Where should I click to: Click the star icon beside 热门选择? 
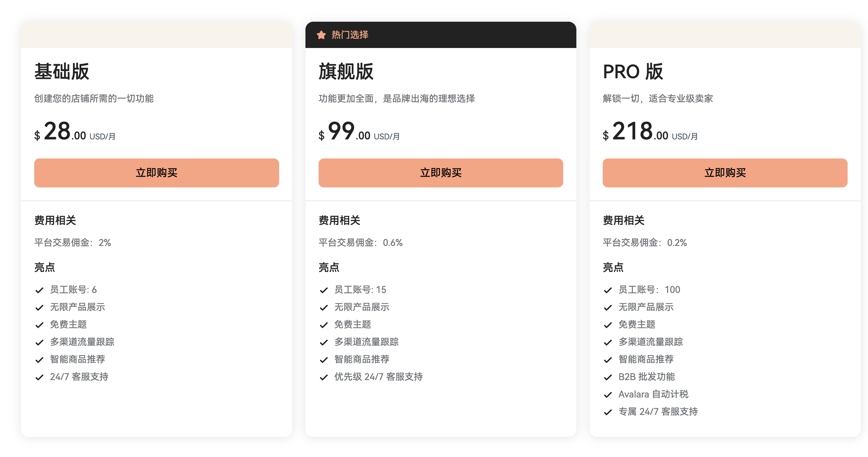click(x=321, y=35)
